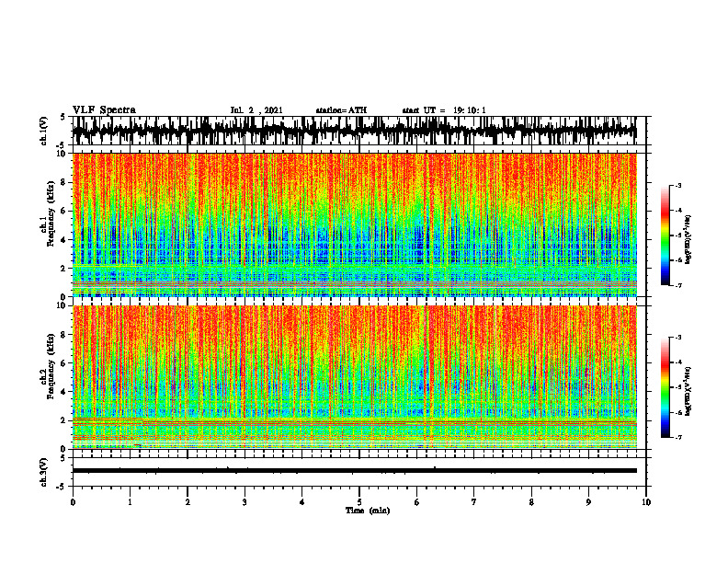Click the time axis tick label "3"

[245, 502]
